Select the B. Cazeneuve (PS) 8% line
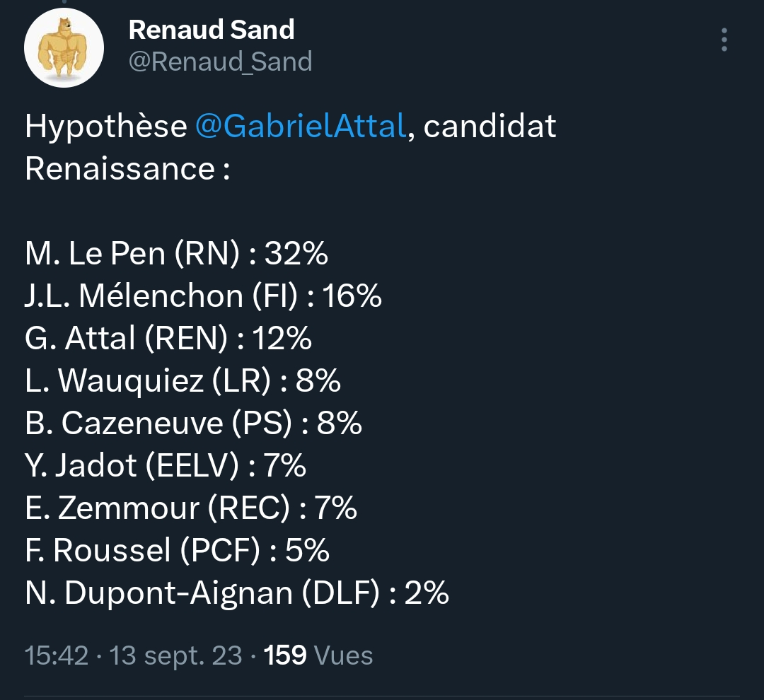Image resolution: width=764 pixels, height=700 pixels. [193, 423]
